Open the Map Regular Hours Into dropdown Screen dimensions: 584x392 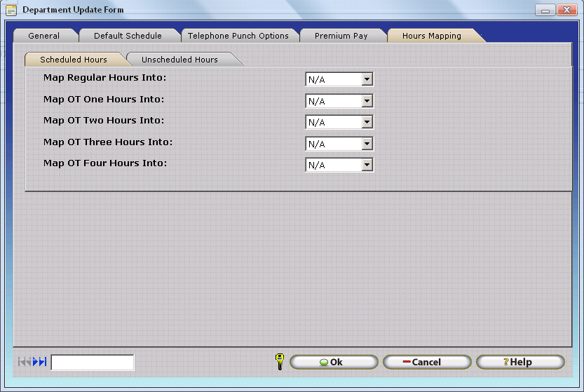pos(367,80)
